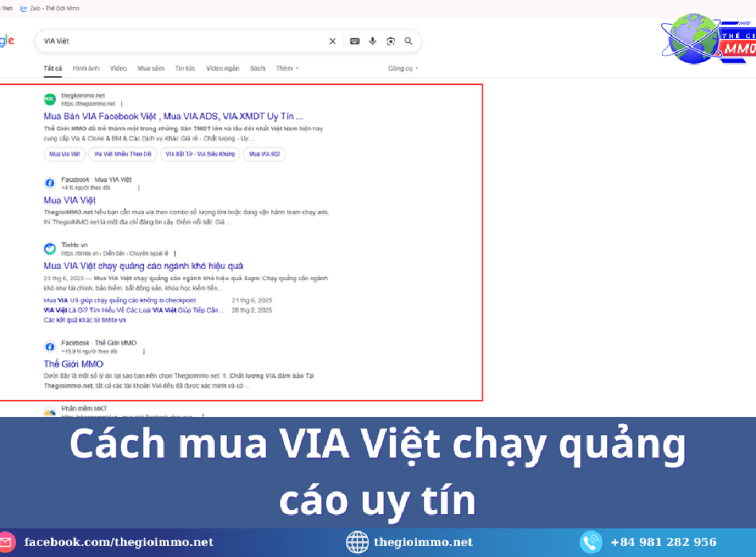The image size is (756, 557).
Task: Open the on-screen keyboard input tool
Action: pos(354,41)
